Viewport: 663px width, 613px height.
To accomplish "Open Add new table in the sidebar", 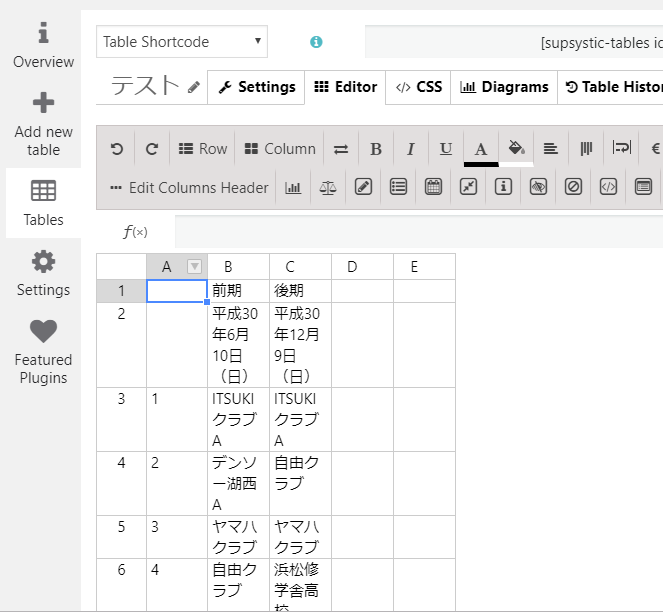I will pos(43,124).
